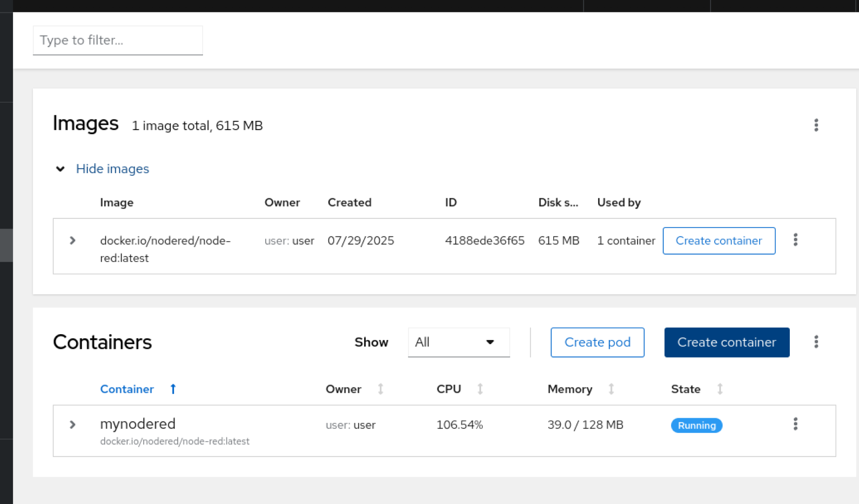
Task: Collapse images with Hide images chevron
Action: 60,169
